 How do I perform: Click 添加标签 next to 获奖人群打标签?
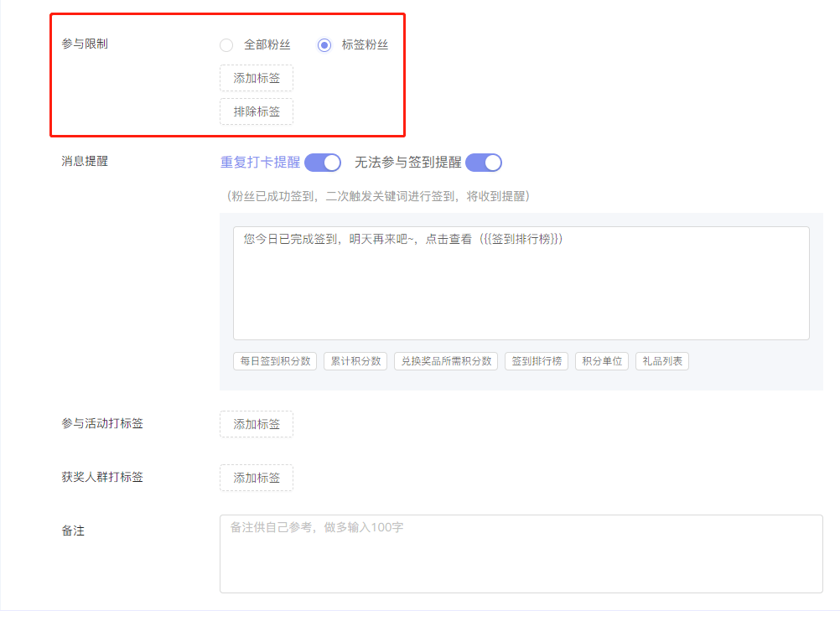[x=257, y=478]
